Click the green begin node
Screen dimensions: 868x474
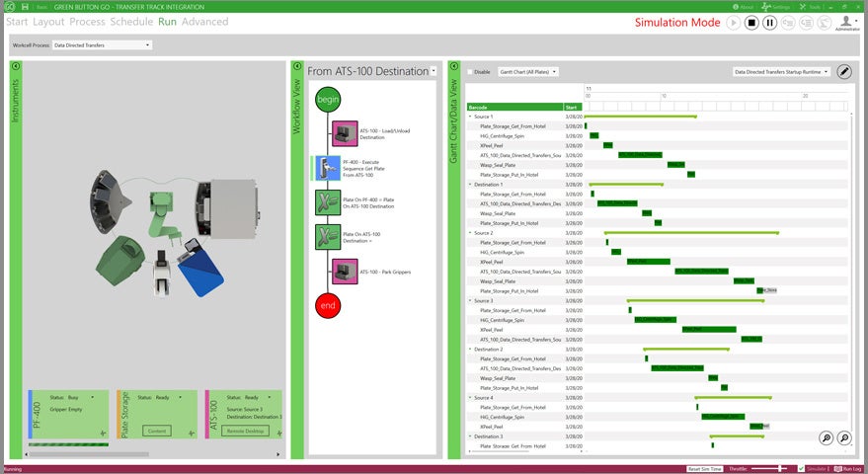328,99
